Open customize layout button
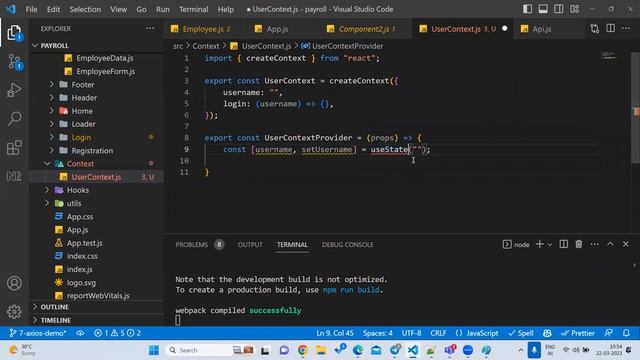Image resolution: width=640 pixels, height=360 pixels. pyautogui.click(x=575, y=9)
